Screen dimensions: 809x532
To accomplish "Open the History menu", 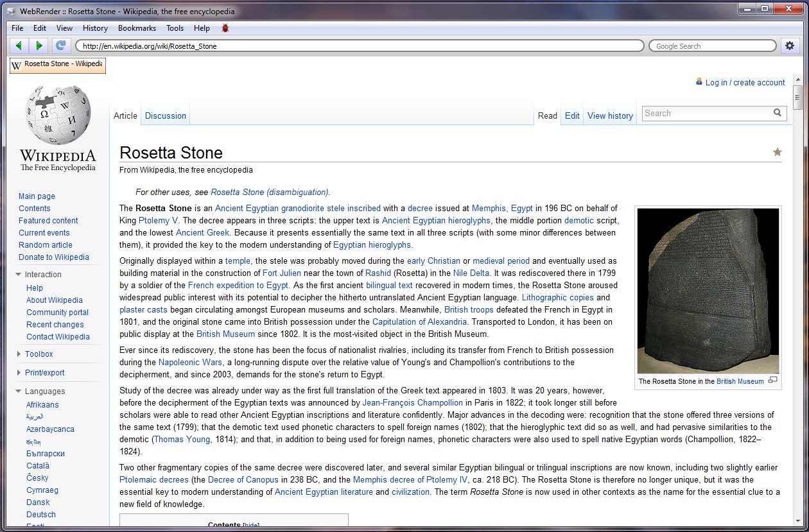I will tap(95, 28).
